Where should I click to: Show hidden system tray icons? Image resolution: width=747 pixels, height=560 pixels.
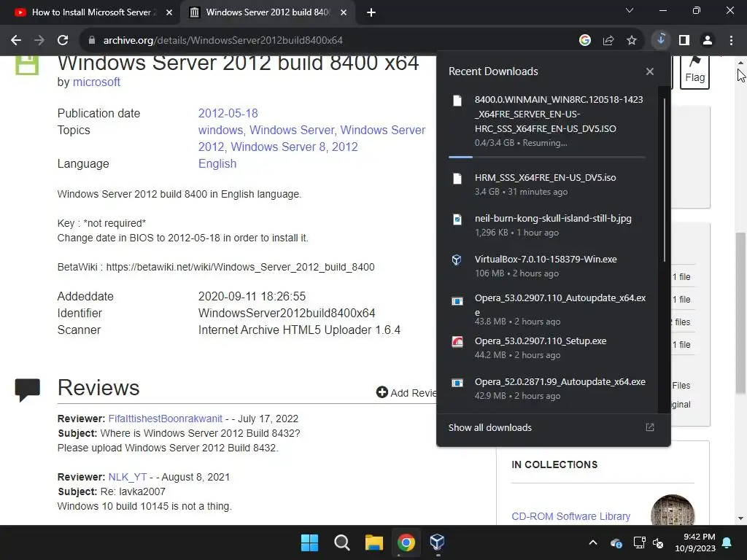[593, 542]
